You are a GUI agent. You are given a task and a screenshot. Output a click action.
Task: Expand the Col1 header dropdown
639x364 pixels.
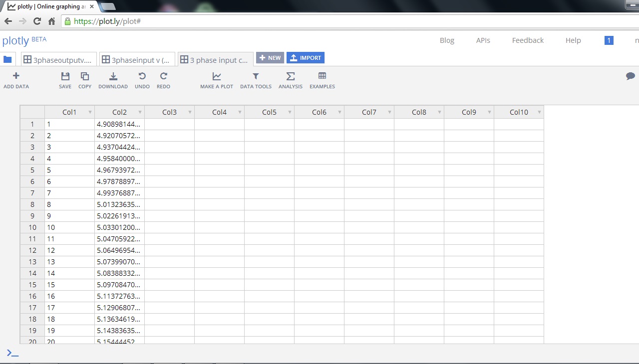(x=90, y=112)
